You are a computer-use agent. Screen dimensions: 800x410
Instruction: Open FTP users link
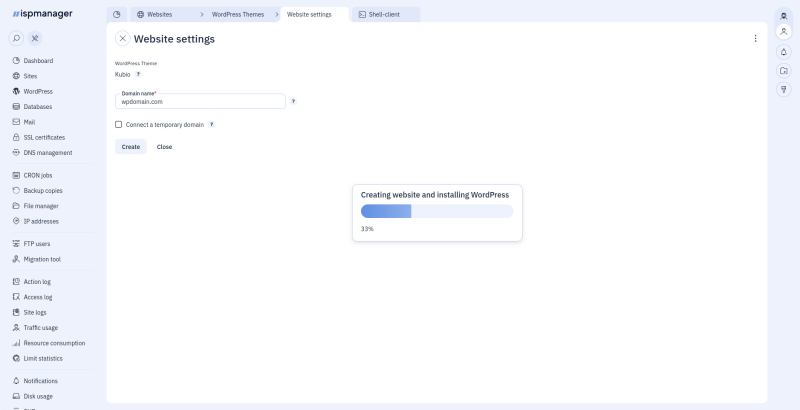click(x=37, y=244)
